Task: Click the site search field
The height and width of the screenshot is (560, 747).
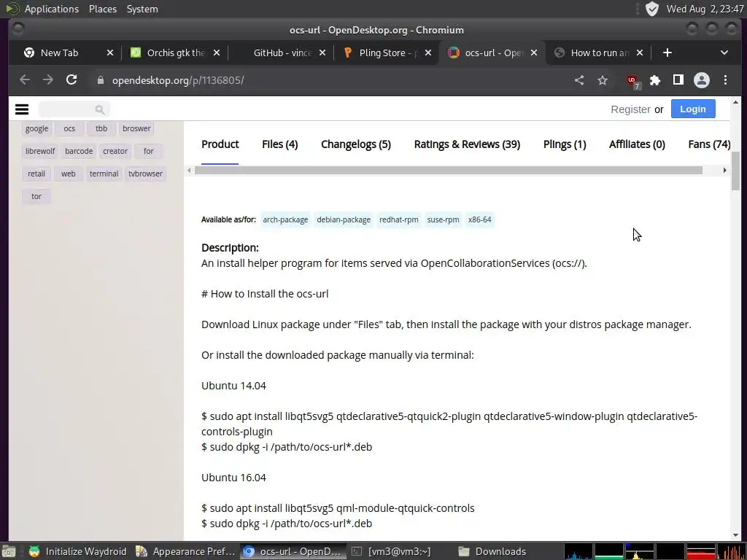Action: point(74,109)
